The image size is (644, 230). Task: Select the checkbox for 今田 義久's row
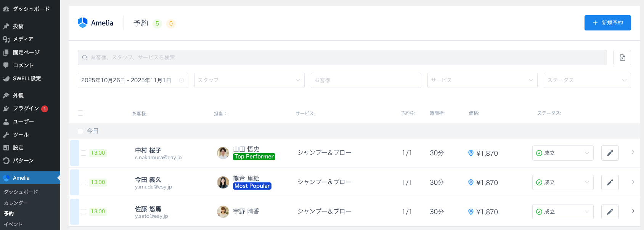tap(84, 182)
